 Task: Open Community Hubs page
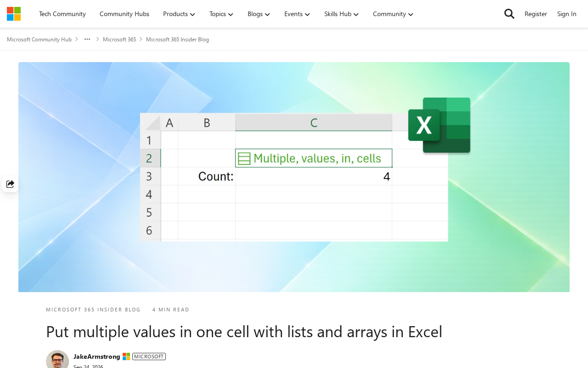click(124, 14)
